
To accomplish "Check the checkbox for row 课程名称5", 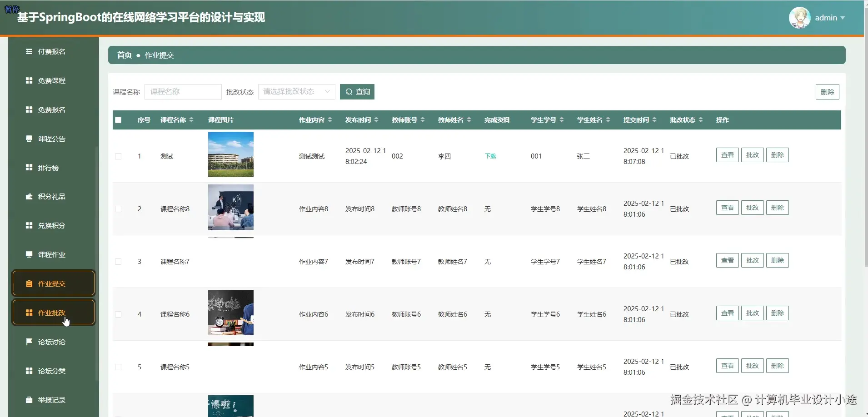I will pos(118,367).
